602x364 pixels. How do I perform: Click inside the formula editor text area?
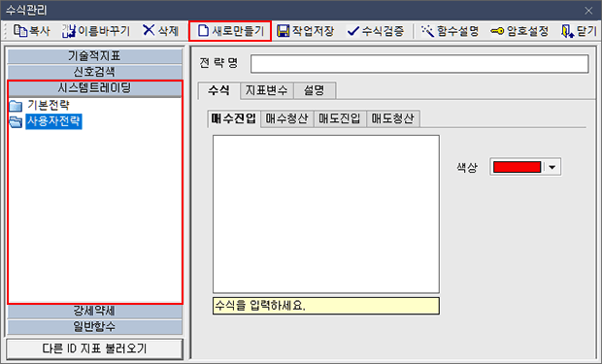click(326, 214)
